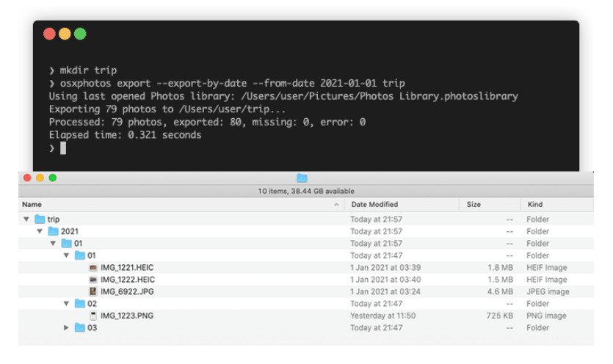The image size is (613, 364).
Task: Collapse the trip folder disclosure triangle
Action: click(26, 219)
